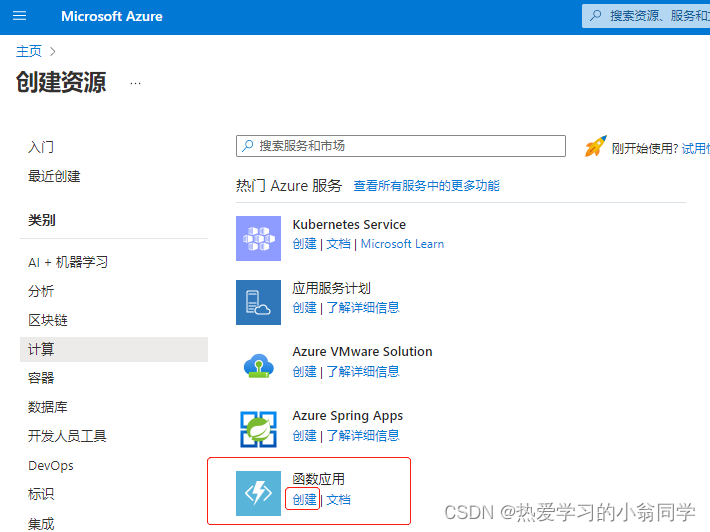Click the 创建资源 page title
This screenshot has height=532, width=710.
(x=61, y=82)
